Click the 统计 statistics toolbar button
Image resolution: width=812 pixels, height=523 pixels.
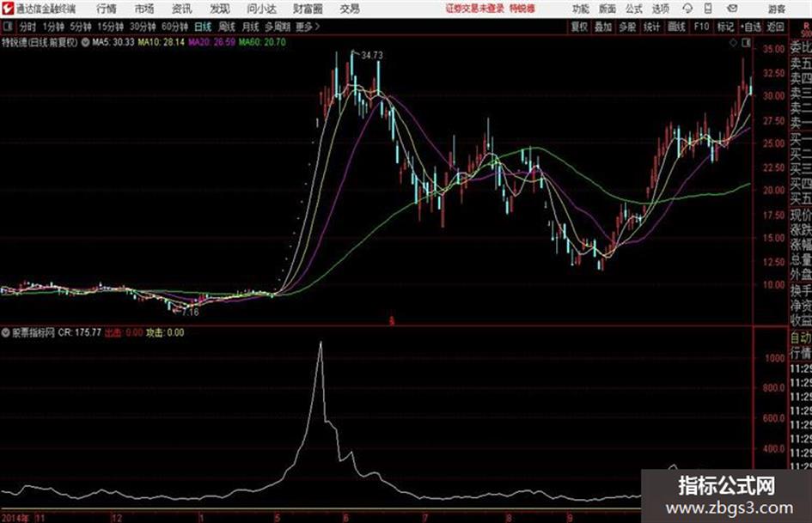[x=651, y=27]
